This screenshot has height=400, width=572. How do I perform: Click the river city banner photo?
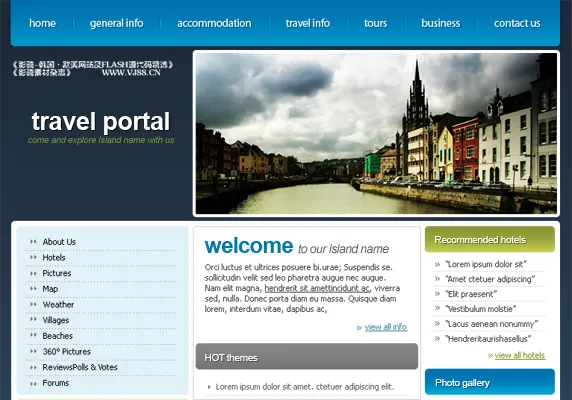tap(376, 133)
